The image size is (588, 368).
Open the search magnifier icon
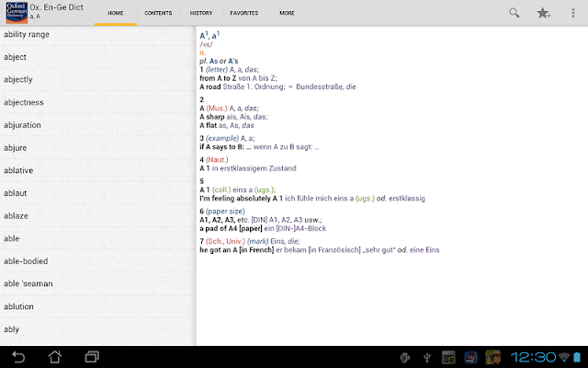[x=514, y=13]
